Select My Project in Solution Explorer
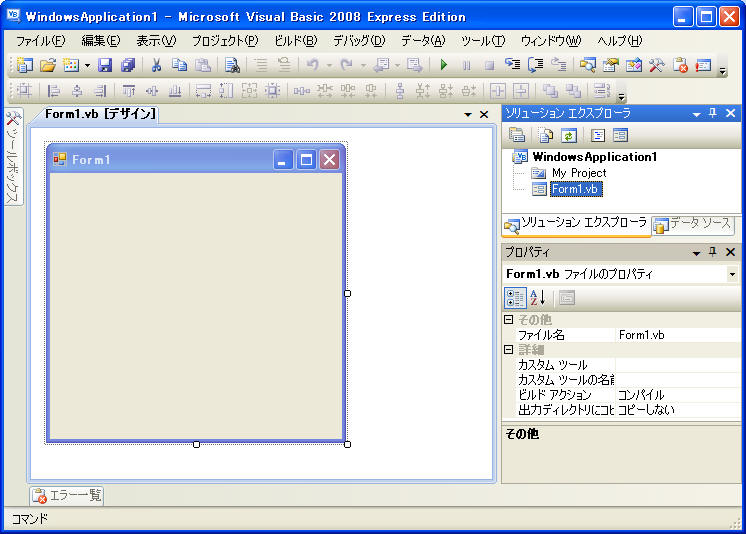Screen dimensions: 746x534 click(x=579, y=173)
